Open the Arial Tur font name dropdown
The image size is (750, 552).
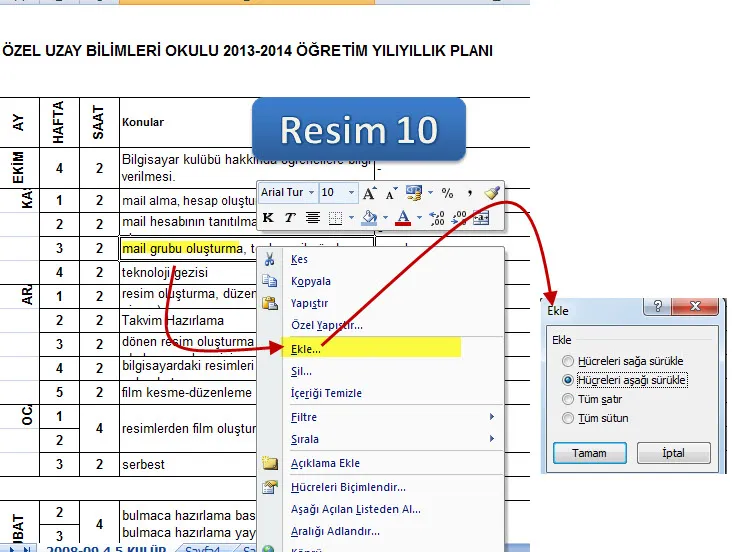pos(311,193)
